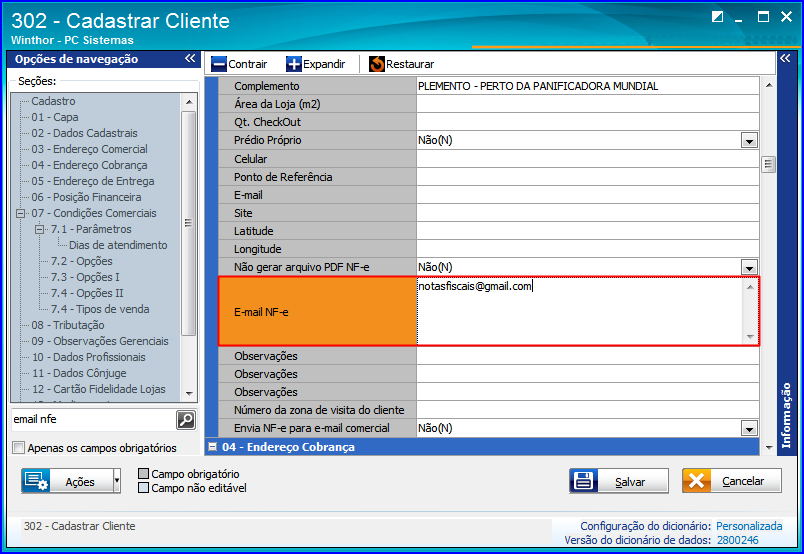Screen dimensions: 804x554
Task: Click the Salvar button
Action: [x=619, y=481]
